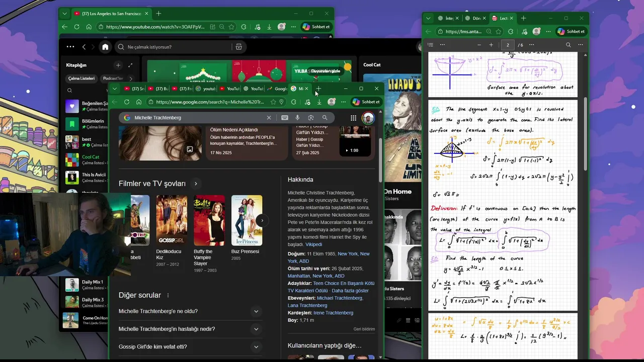Click the 'Geri bildirim' feedback link
The height and width of the screenshot is (362, 644).
(364, 329)
